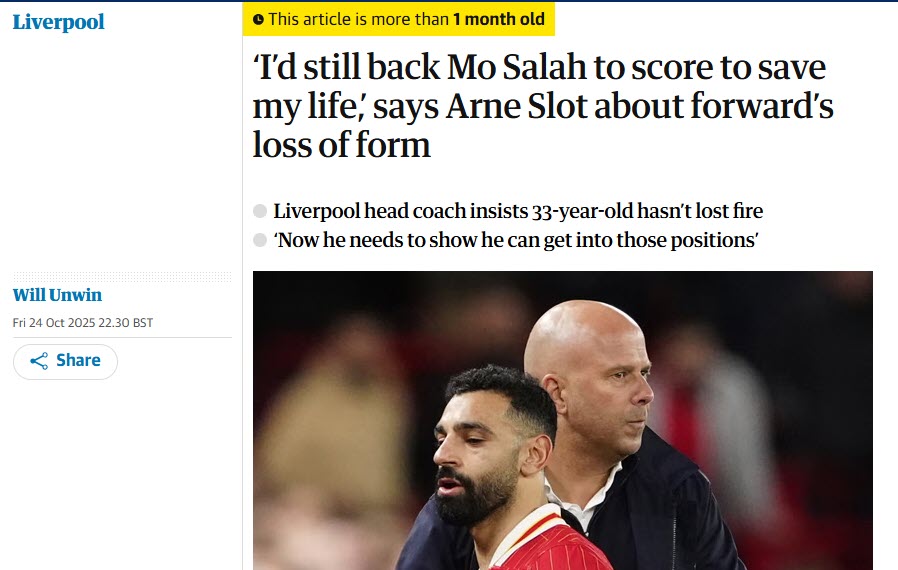Click the share icon

click(39, 361)
